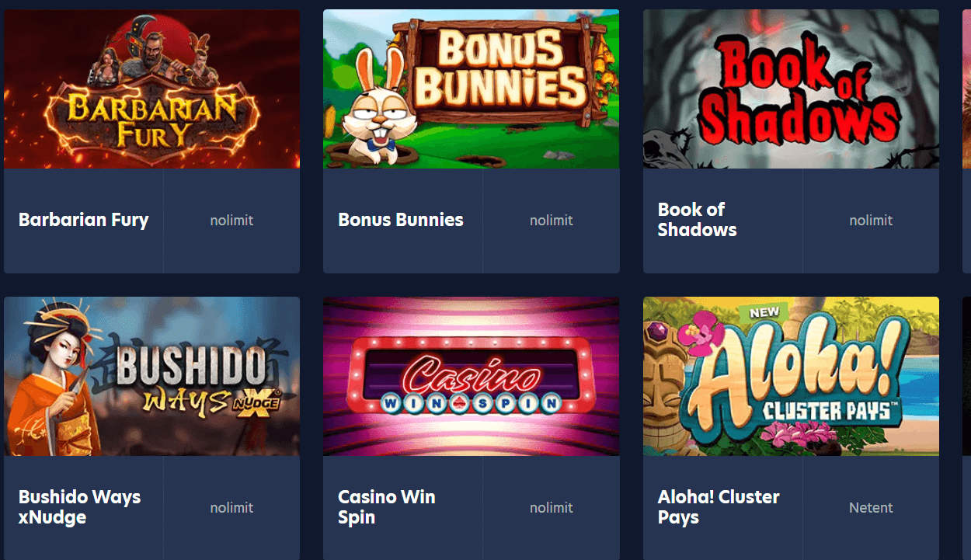The image size is (971, 560).
Task: Click nolimit provider label under Bonus Bunnies
Action: [x=552, y=221]
